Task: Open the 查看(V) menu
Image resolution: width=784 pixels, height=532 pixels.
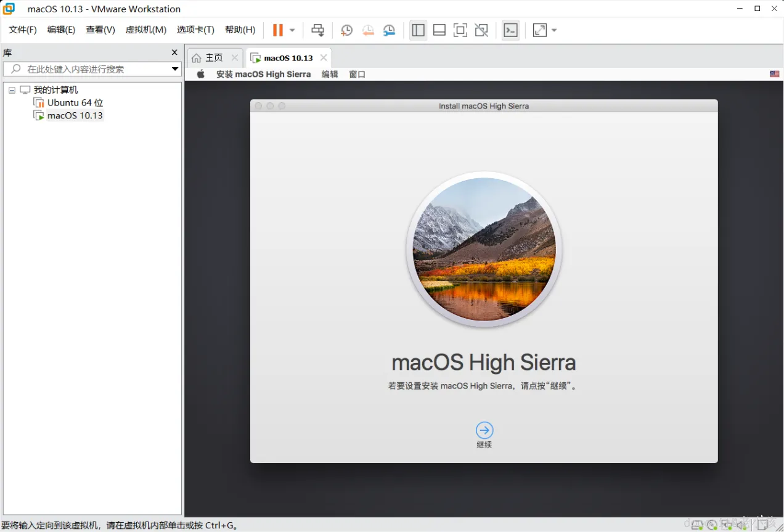Action: [x=100, y=30]
